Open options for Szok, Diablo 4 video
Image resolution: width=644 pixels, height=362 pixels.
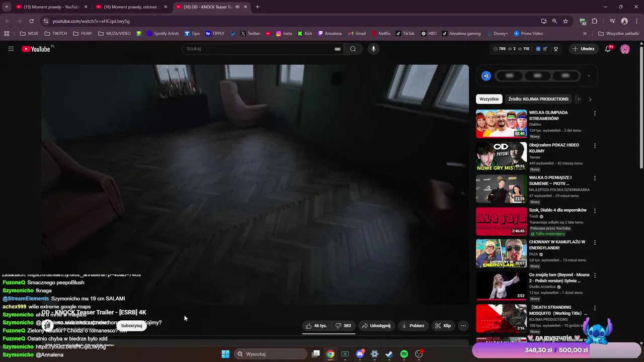click(595, 211)
